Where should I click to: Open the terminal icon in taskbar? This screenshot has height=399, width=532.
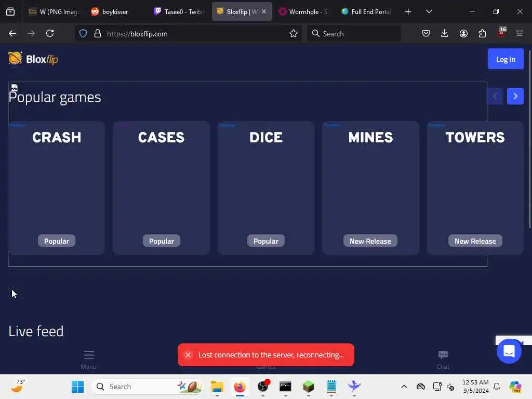pos(285,387)
